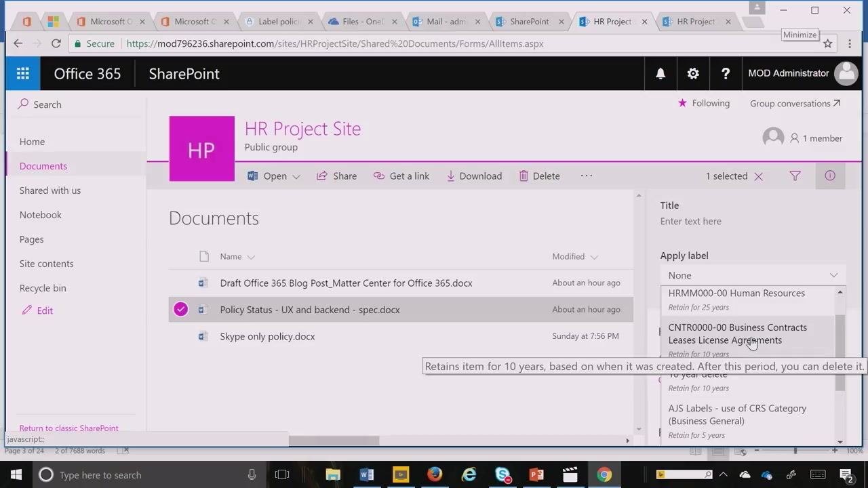Click the taskbar microphone icon
This screenshot has width=868, height=488.
tap(252, 474)
